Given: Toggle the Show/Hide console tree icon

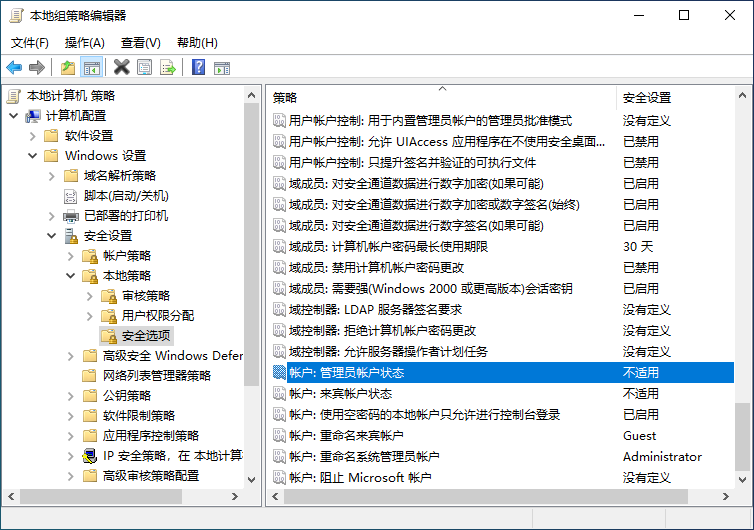Looking at the screenshot, I should pos(91,67).
